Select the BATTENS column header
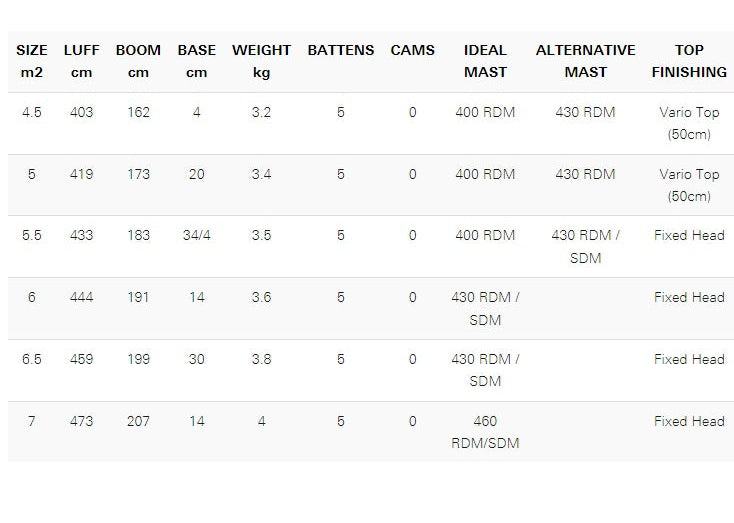734x523 pixels. click(341, 50)
